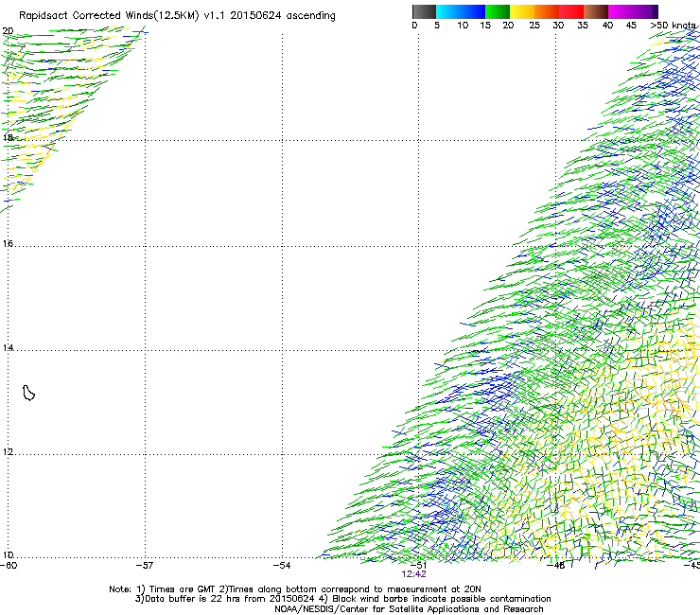Click the longitude label -57

pos(145,566)
